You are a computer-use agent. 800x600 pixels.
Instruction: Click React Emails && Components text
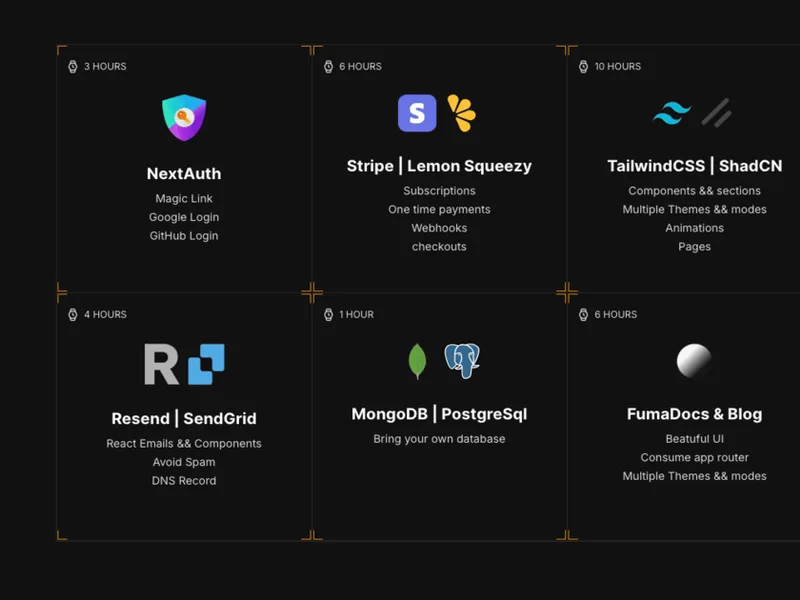(184, 444)
